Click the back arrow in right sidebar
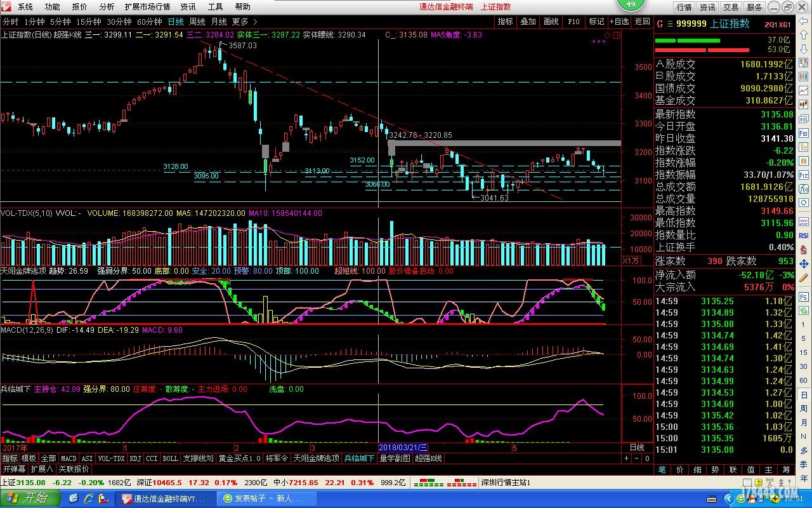Image resolution: width=812 pixels, height=508 pixels. point(804,21)
